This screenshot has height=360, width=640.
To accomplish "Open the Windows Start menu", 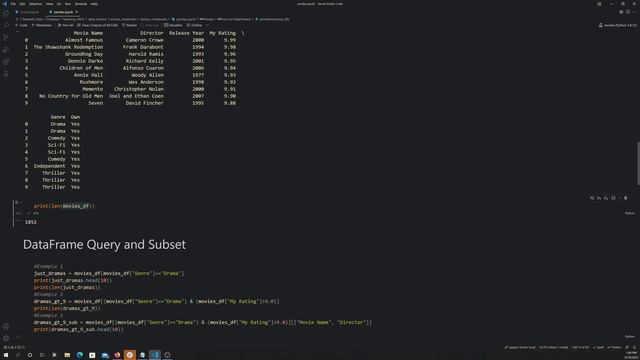I will point(6,355).
